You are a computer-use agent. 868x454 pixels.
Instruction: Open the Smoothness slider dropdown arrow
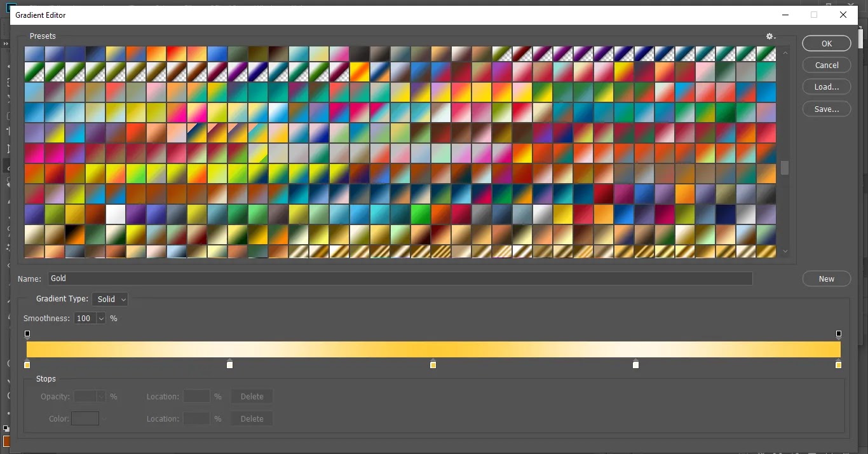pos(101,318)
